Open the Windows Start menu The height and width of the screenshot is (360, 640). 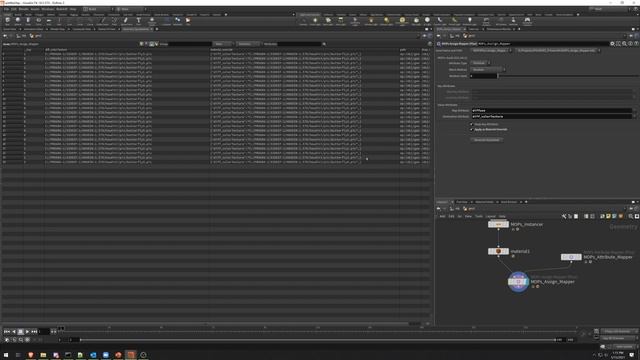point(6,355)
